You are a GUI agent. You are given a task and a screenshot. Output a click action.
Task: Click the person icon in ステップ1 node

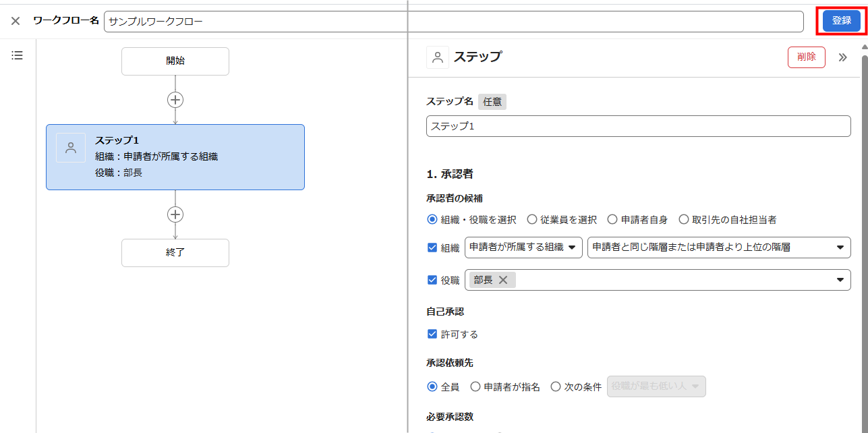click(x=71, y=148)
